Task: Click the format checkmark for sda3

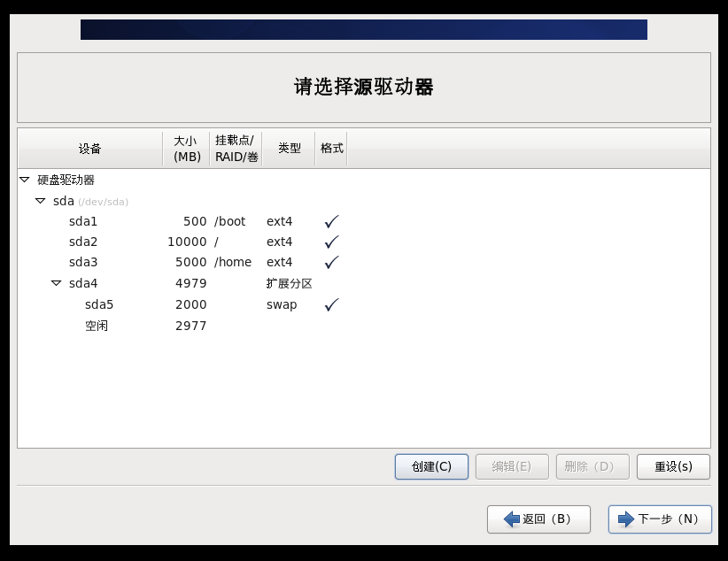Action: (331, 262)
